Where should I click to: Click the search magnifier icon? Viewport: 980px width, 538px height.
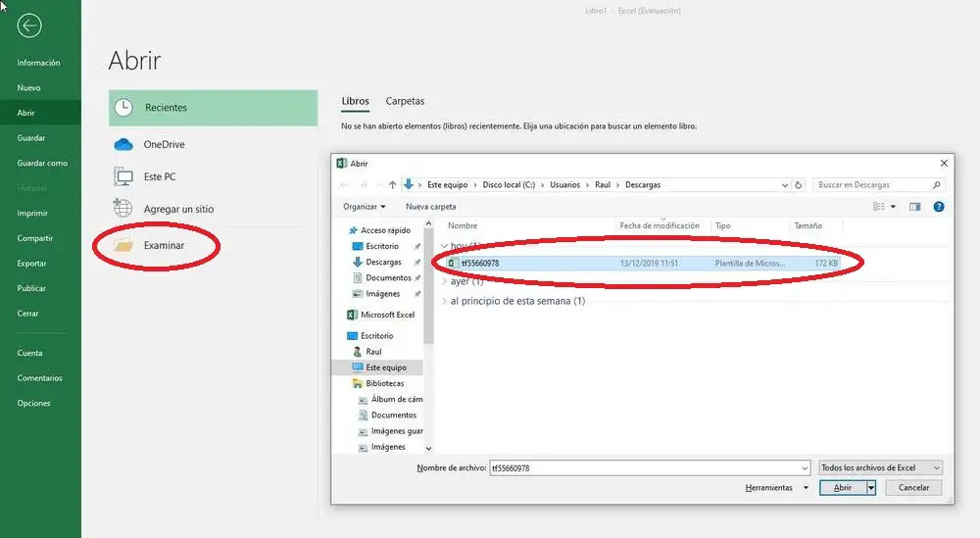(x=936, y=185)
